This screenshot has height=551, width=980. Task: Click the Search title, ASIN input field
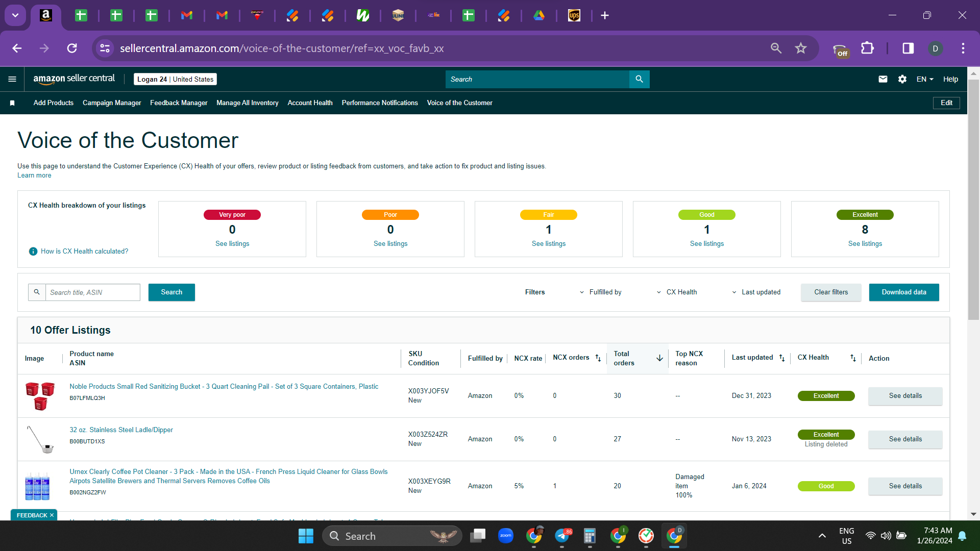(93, 292)
